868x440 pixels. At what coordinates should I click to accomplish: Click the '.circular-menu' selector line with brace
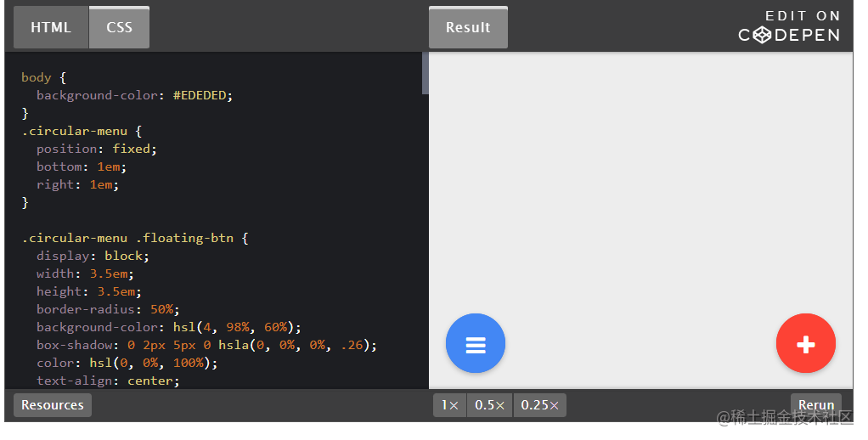tap(82, 131)
